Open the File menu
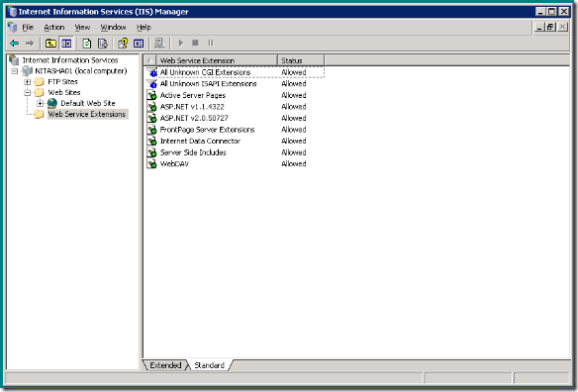This screenshot has height=392, width=578. coord(28,28)
